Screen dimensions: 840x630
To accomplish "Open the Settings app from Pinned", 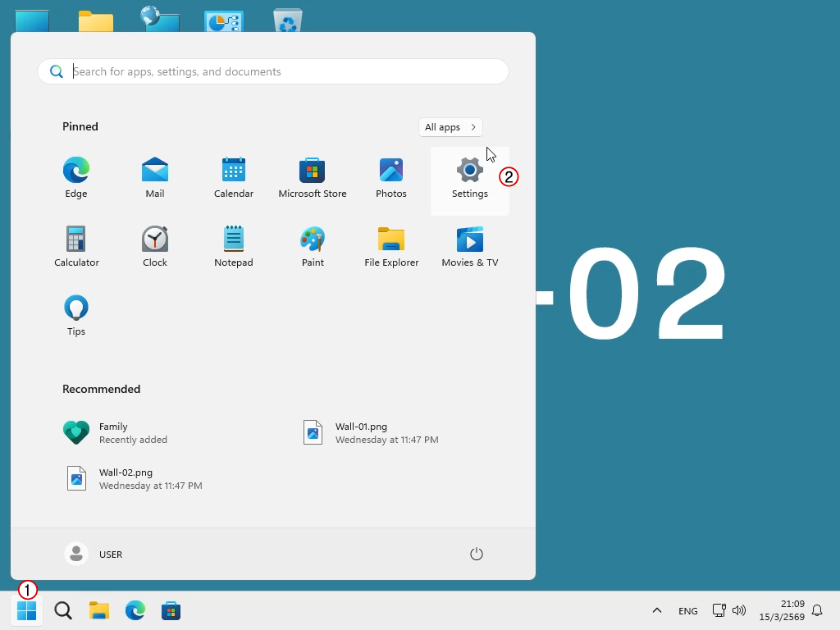I will pos(470,180).
